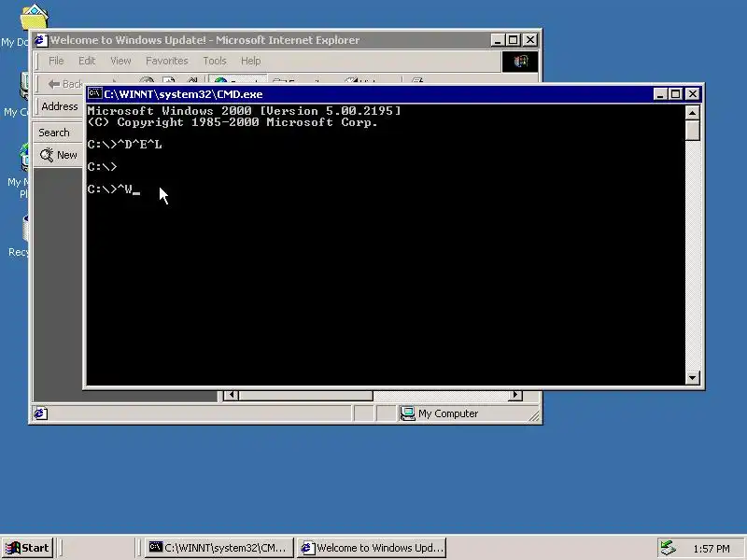747x560 pixels.
Task: Click the Copyright 1985-2000 Microsoft Corp. line
Action: 233,122
